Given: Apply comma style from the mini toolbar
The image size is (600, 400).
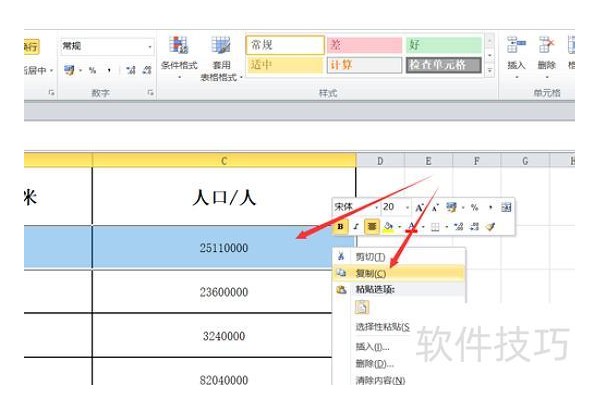Looking at the screenshot, I should tap(491, 207).
